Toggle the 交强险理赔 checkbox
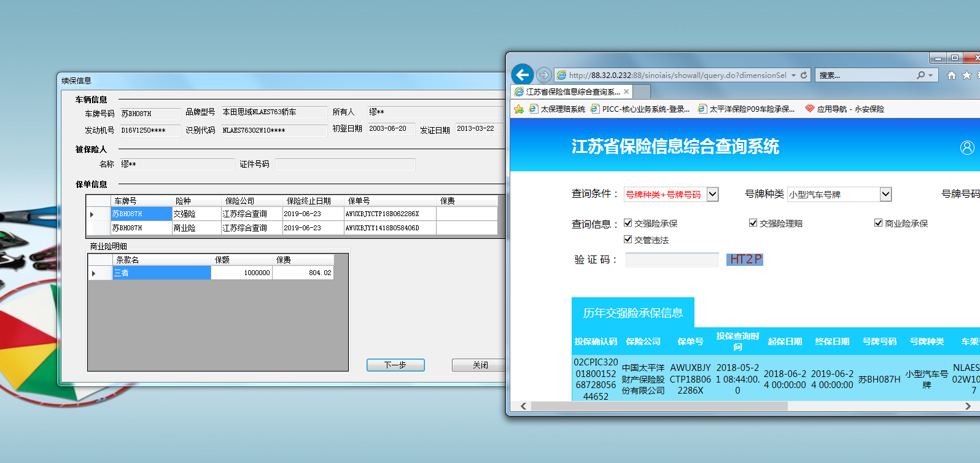This screenshot has width=980, height=463. pyautogui.click(x=753, y=223)
